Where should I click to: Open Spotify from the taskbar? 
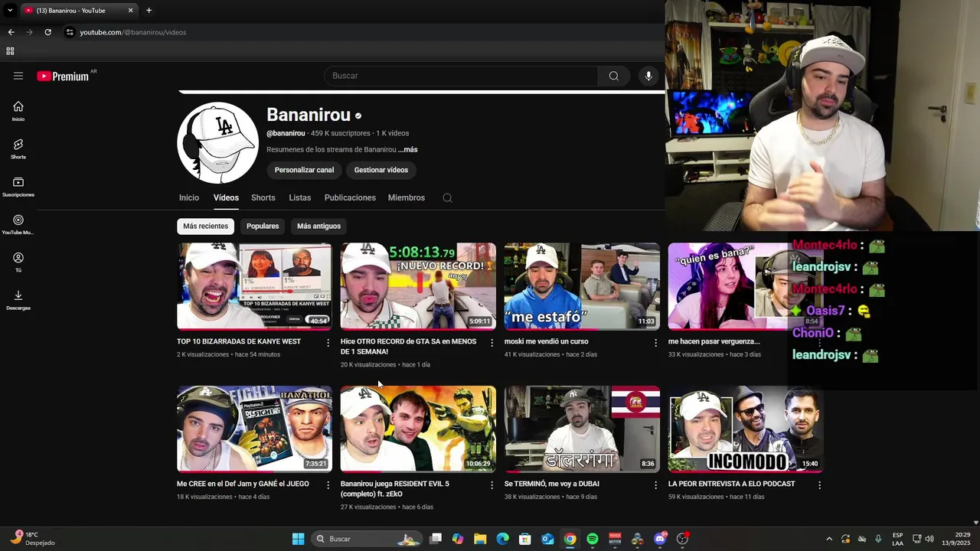[x=593, y=539]
